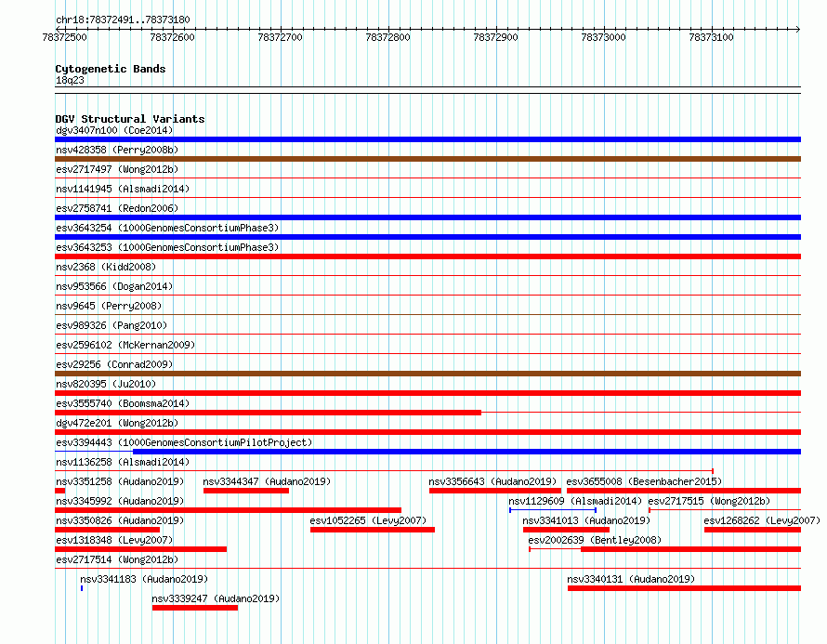Click the 18q23 band label
Screen dimensions: 827x644
point(70,80)
